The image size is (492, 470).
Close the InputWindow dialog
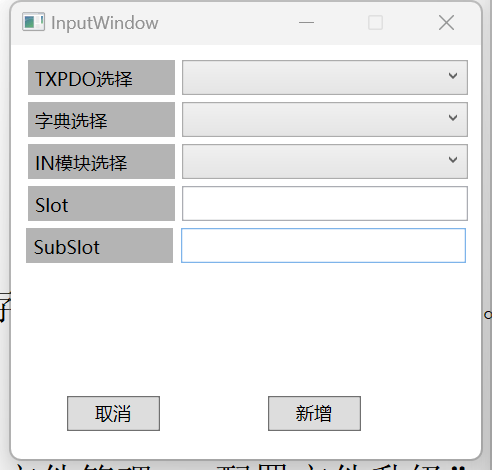click(446, 23)
